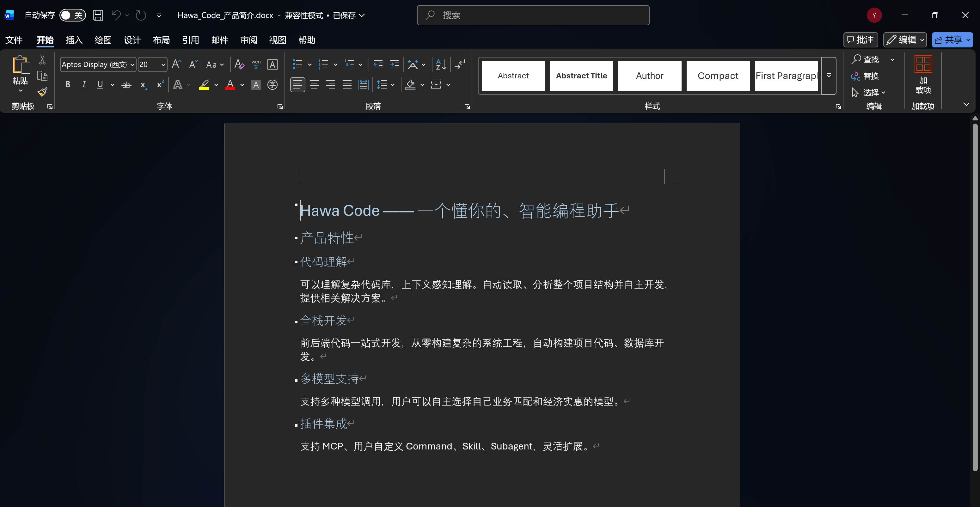Image resolution: width=980 pixels, height=507 pixels.
Task: Apply character border icon
Action: point(273,64)
